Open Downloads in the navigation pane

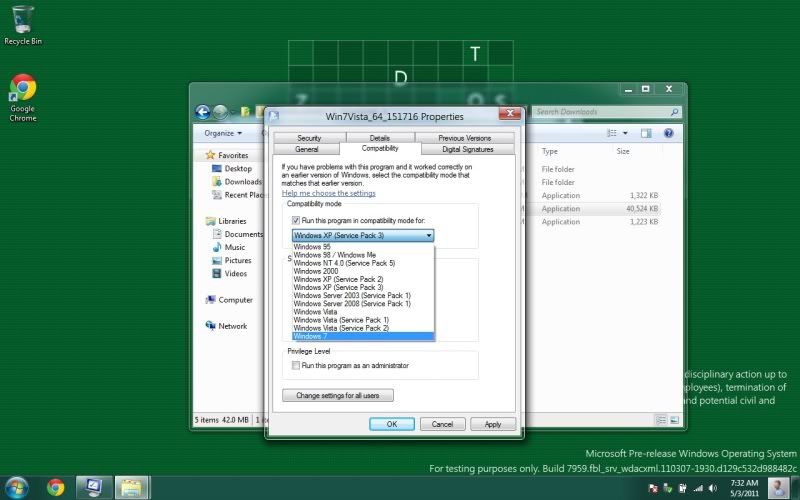click(237, 182)
